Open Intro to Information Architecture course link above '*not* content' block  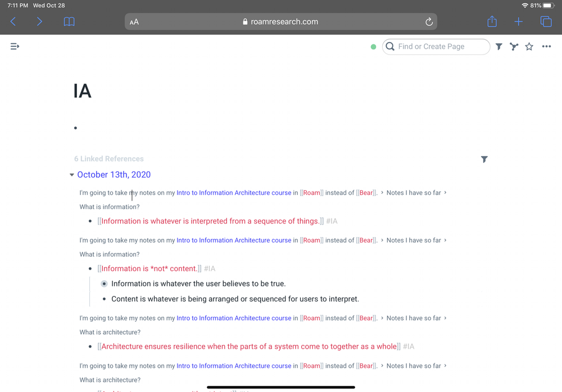[234, 240]
